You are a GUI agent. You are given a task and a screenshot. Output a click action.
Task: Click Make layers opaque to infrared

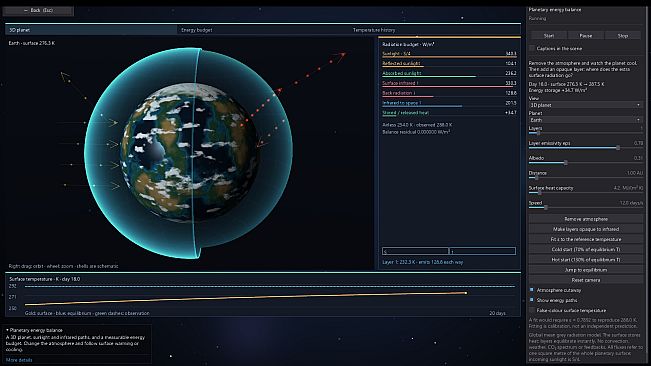click(x=585, y=229)
